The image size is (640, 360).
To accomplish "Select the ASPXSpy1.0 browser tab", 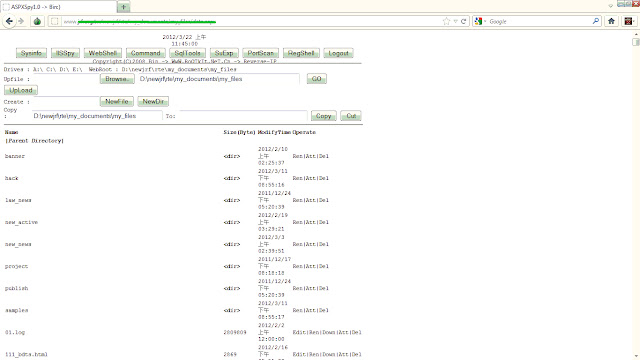I will 59,7.
